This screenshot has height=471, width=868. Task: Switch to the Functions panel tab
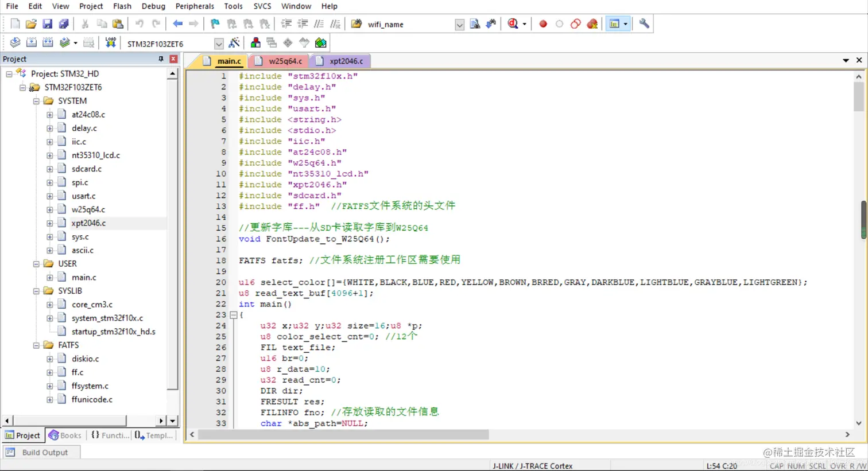tap(110, 435)
